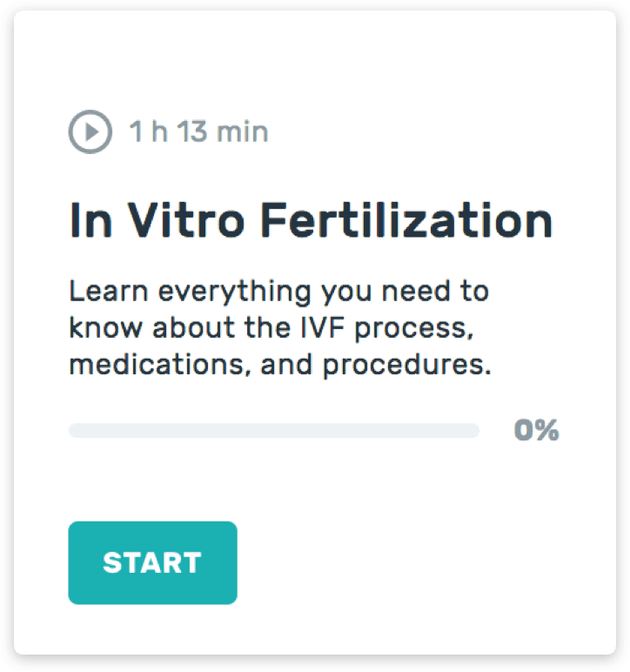Select the 0% progress label
This screenshot has height=672, width=630.
pos(536,430)
